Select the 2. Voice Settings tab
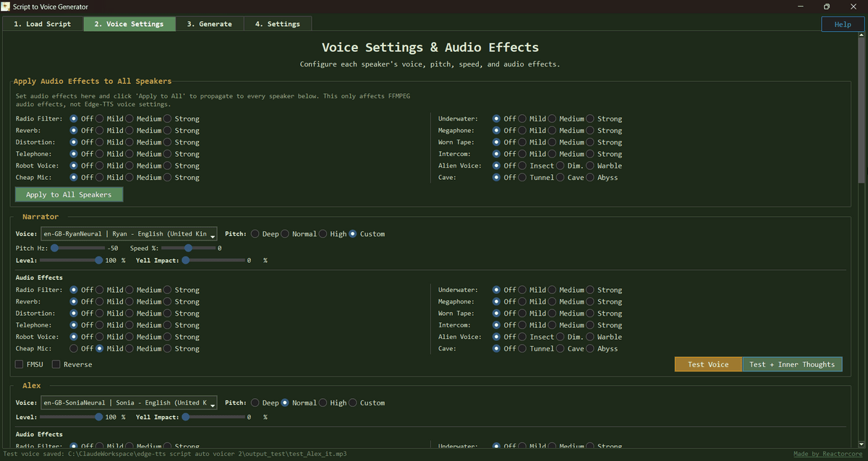Screen dimensions: 868x461 point(129,24)
